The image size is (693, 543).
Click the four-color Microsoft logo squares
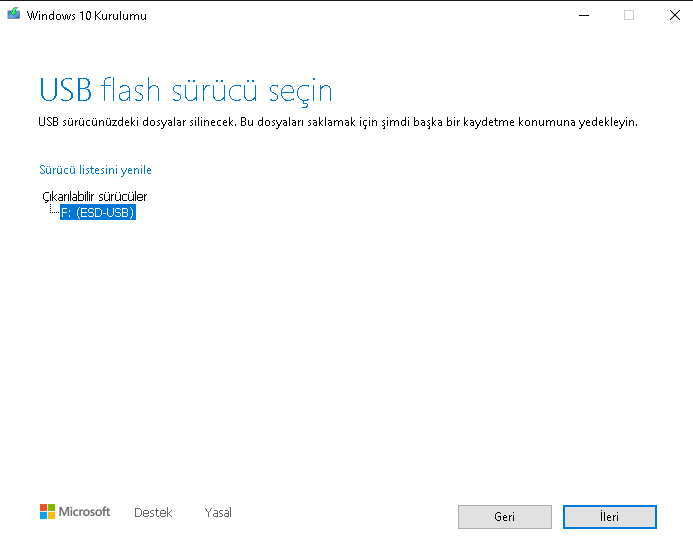[47, 512]
